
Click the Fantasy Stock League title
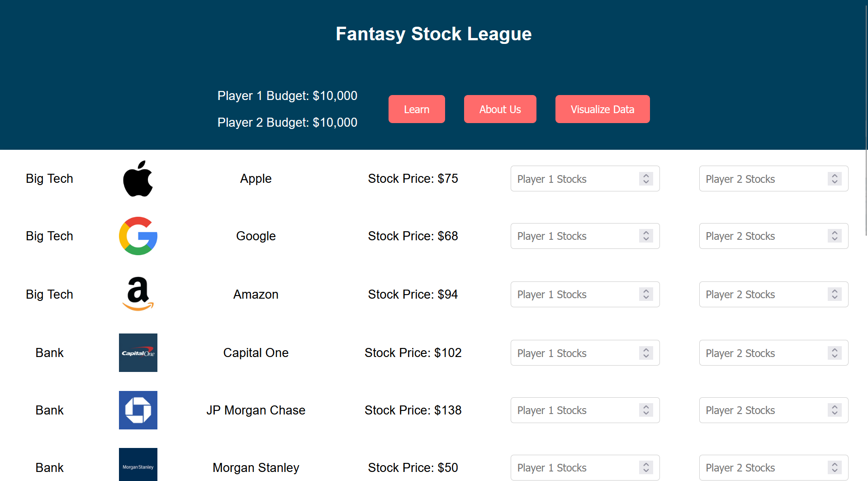point(433,34)
